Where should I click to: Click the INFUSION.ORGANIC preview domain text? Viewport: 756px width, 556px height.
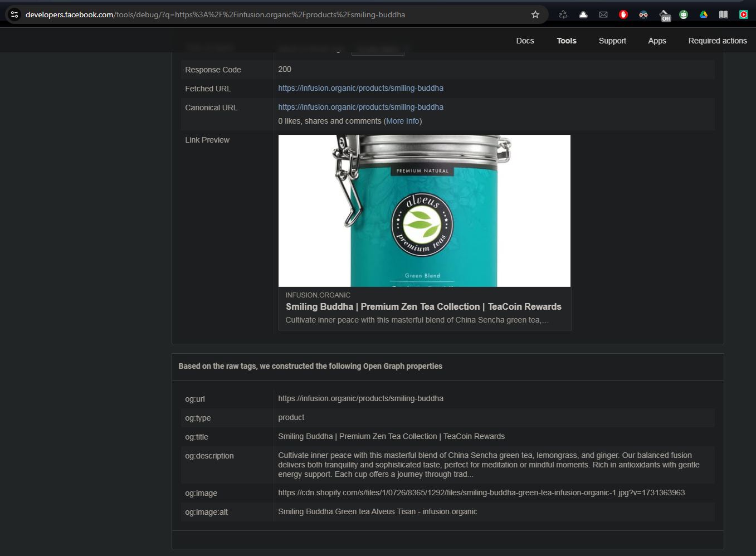(318, 295)
